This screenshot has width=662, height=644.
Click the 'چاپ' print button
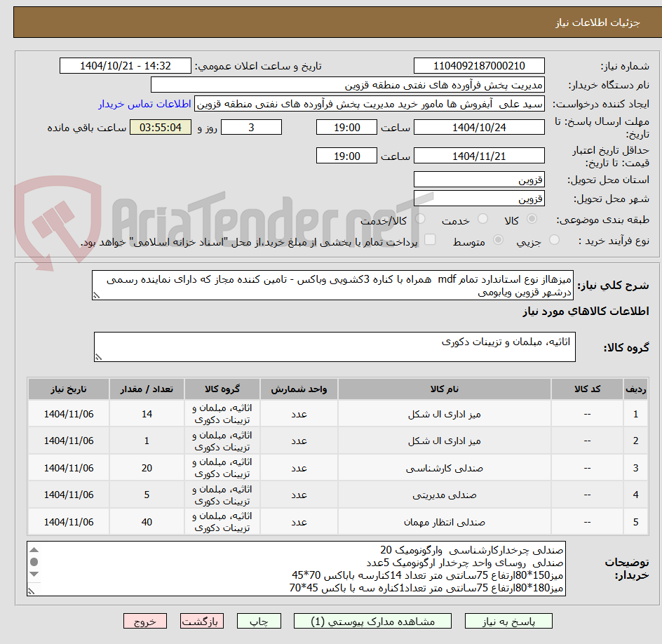tap(259, 621)
